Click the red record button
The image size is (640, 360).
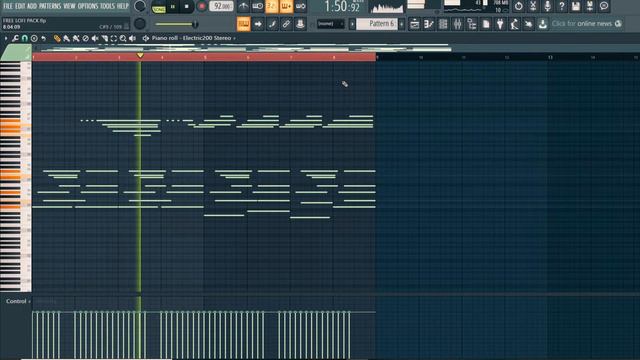[x=201, y=7]
